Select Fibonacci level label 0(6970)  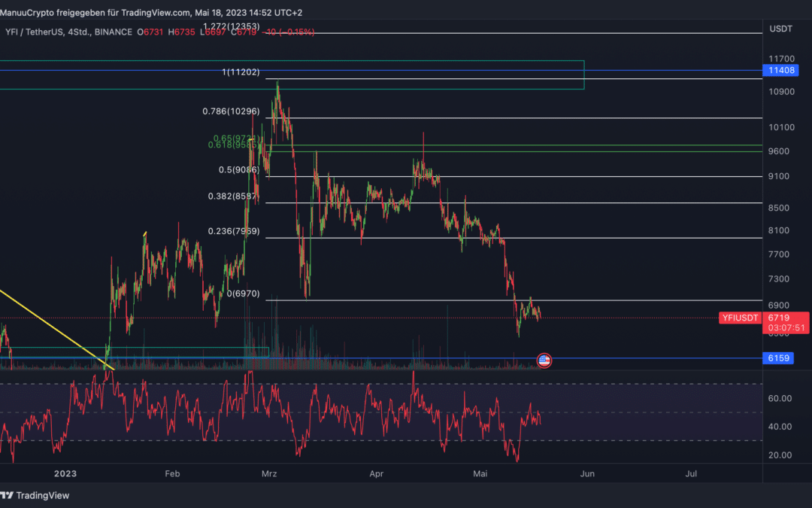coord(244,294)
